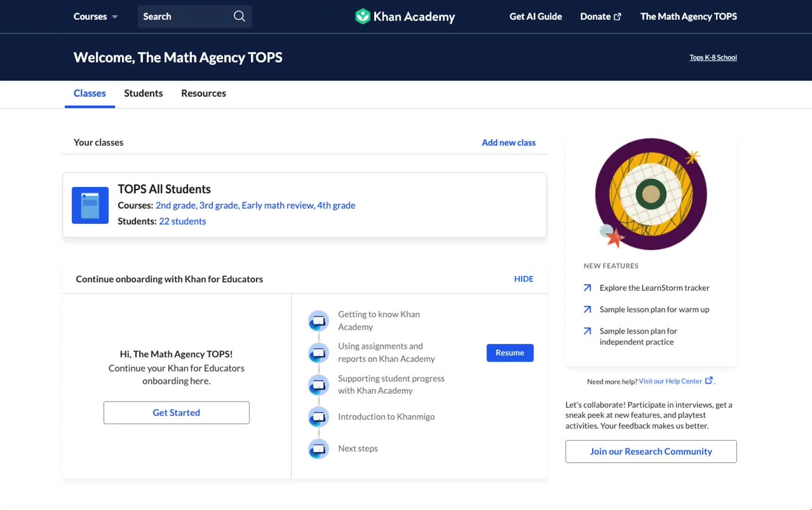812x510 pixels.
Task: Click the TOPS All Students class icon
Action: (90, 205)
